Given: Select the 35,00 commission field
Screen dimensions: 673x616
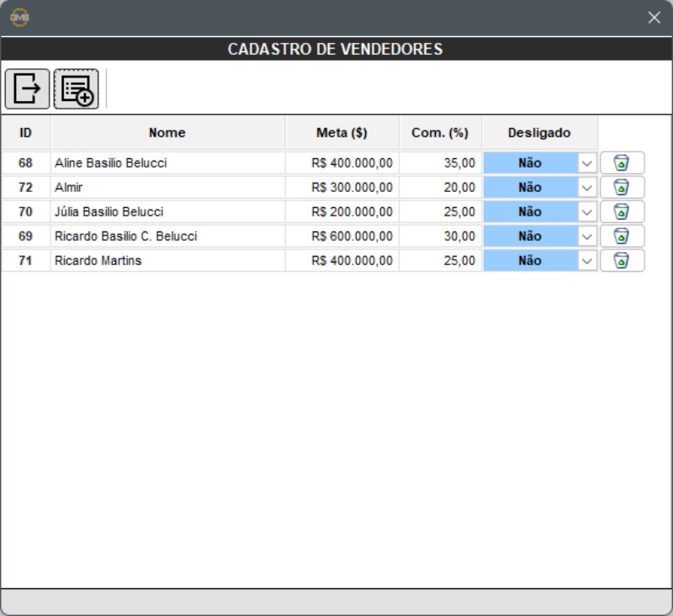Looking at the screenshot, I should pos(441,163).
